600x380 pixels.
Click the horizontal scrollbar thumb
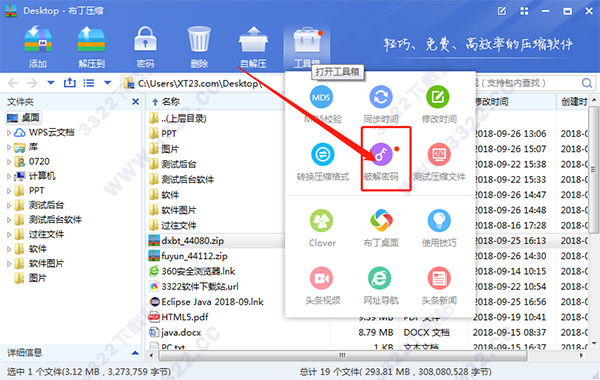pos(342,356)
